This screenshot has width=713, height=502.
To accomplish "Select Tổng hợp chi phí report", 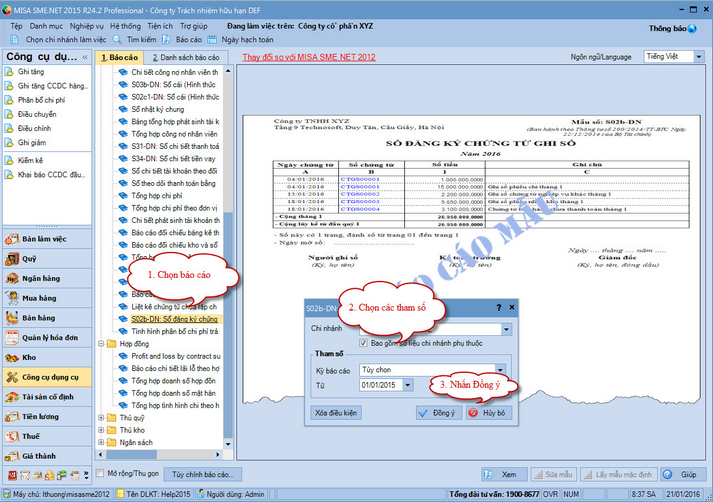I will [x=157, y=196].
